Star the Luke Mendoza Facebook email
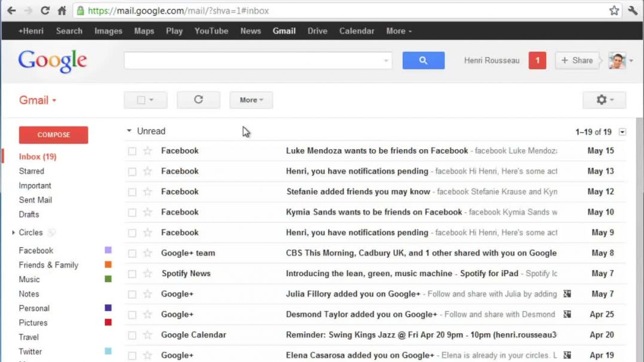Screen dimensions: 644x362 point(147,151)
